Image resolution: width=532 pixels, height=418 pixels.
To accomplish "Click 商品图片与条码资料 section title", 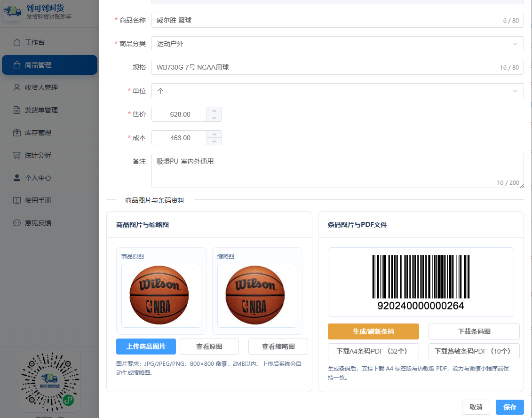I will pos(155,200).
